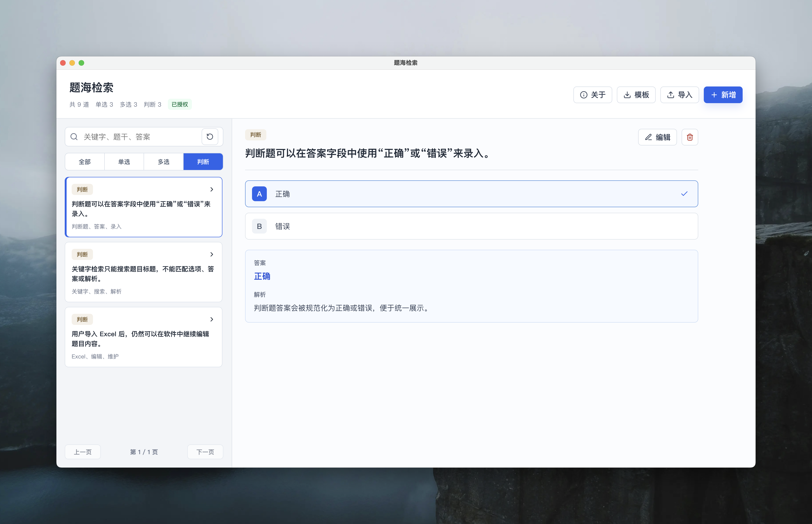Click the 判断 badge on the Excel card
Image resolution: width=812 pixels, height=524 pixels.
[x=82, y=320]
